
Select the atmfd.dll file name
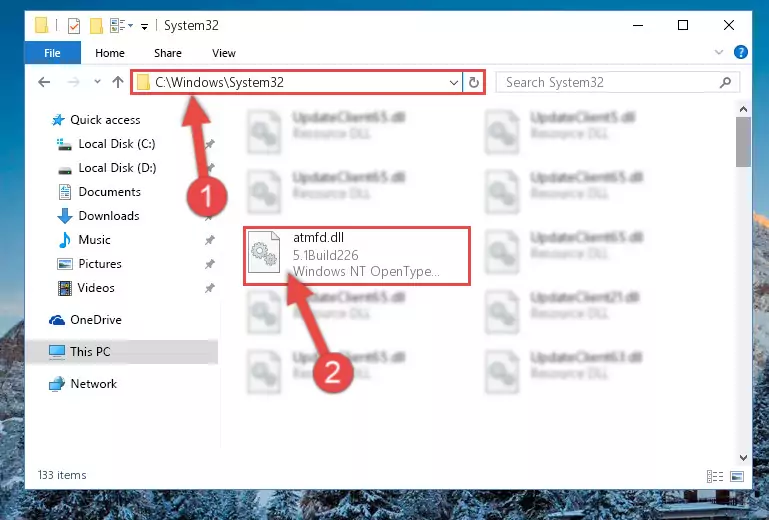pyautogui.click(x=318, y=237)
